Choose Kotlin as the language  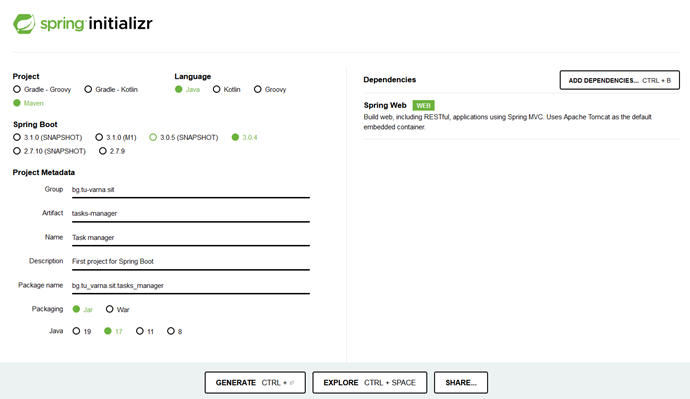pos(227,89)
